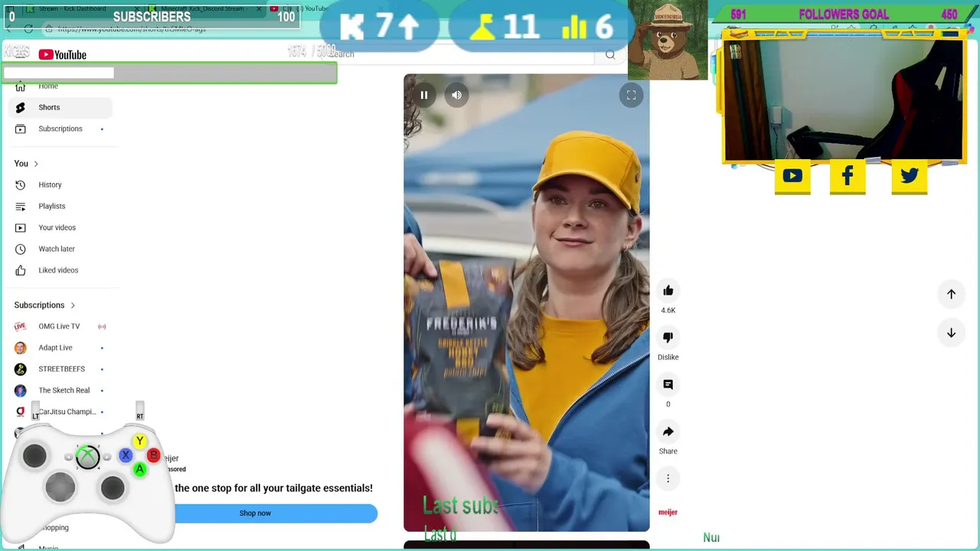Click the overlay YouTube social icon
Screen dimensions: 980x551
[x=792, y=176]
